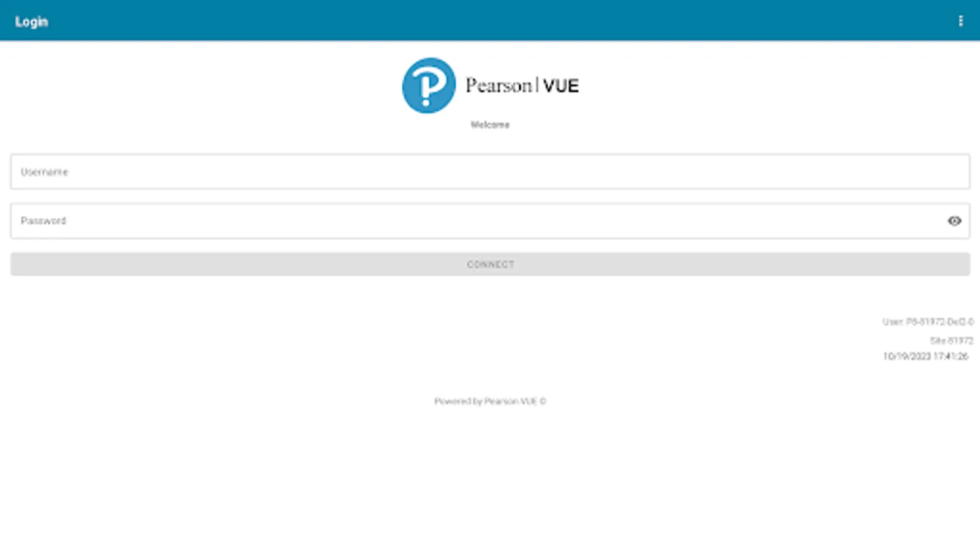
Task: Click the Password placeholder label
Action: click(x=43, y=220)
